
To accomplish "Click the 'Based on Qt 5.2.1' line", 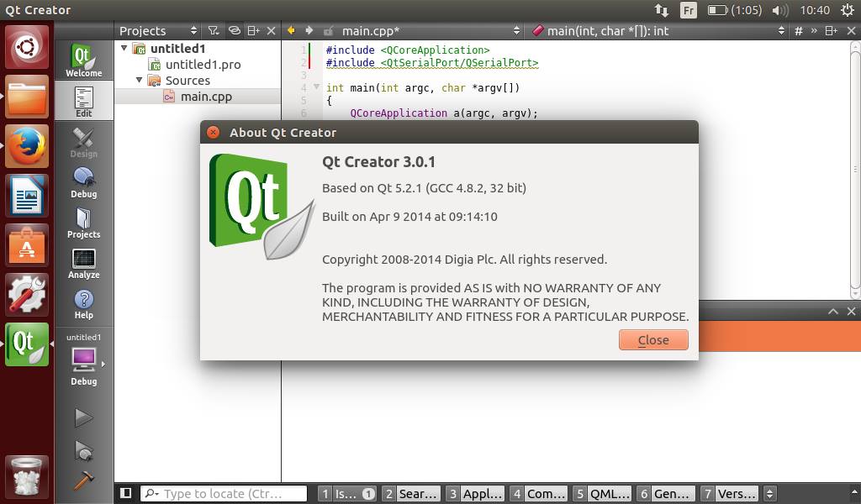I will click(x=424, y=188).
